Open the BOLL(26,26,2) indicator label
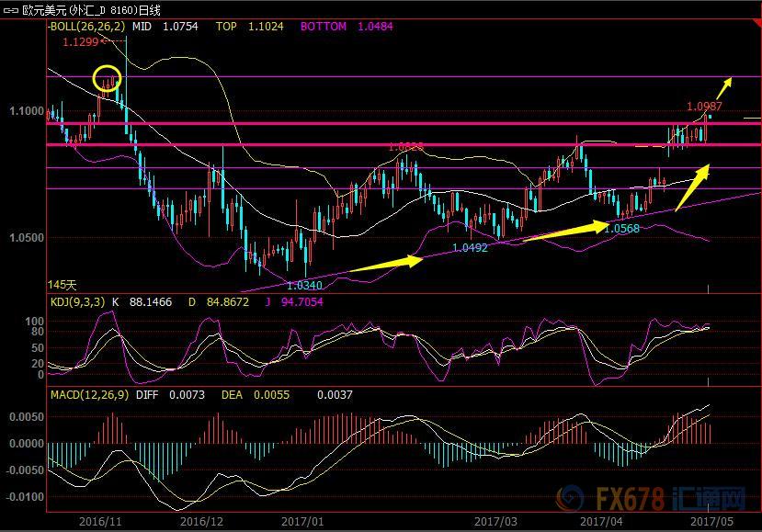The height and width of the screenshot is (532, 762). coord(86,27)
